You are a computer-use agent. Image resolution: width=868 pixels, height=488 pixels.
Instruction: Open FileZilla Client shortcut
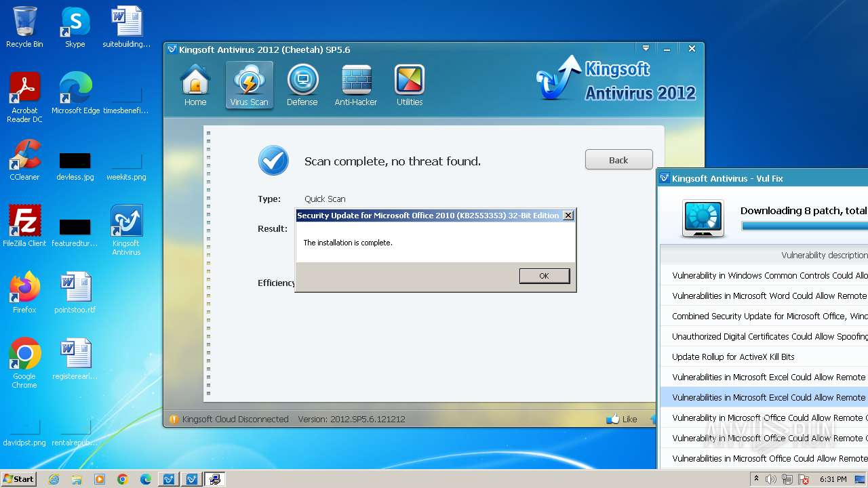point(24,226)
